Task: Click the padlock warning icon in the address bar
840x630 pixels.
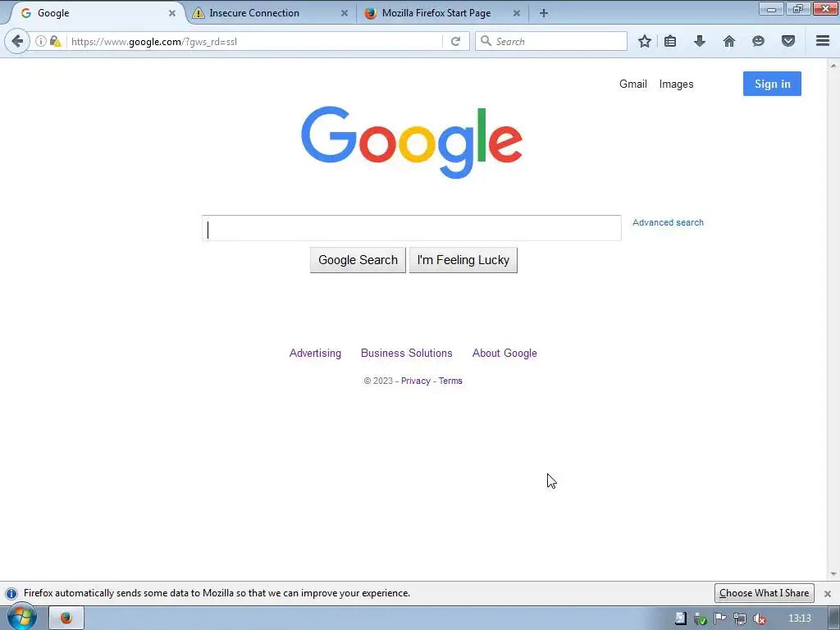Action: coord(55,41)
